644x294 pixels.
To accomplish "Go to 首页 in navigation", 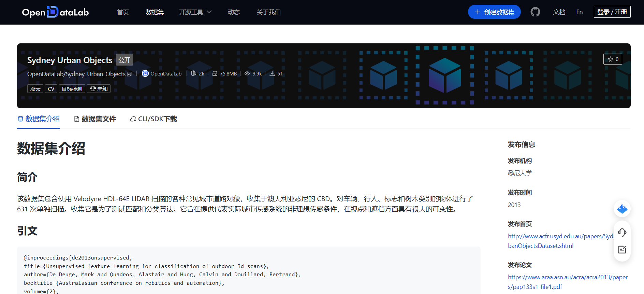I will (x=123, y=12).
